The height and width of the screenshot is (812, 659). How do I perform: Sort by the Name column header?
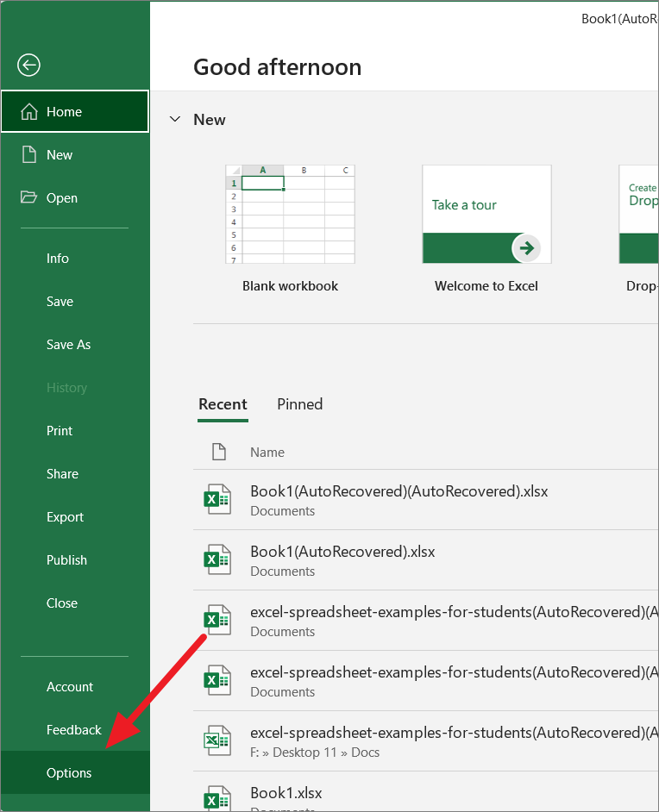[267, 452]
